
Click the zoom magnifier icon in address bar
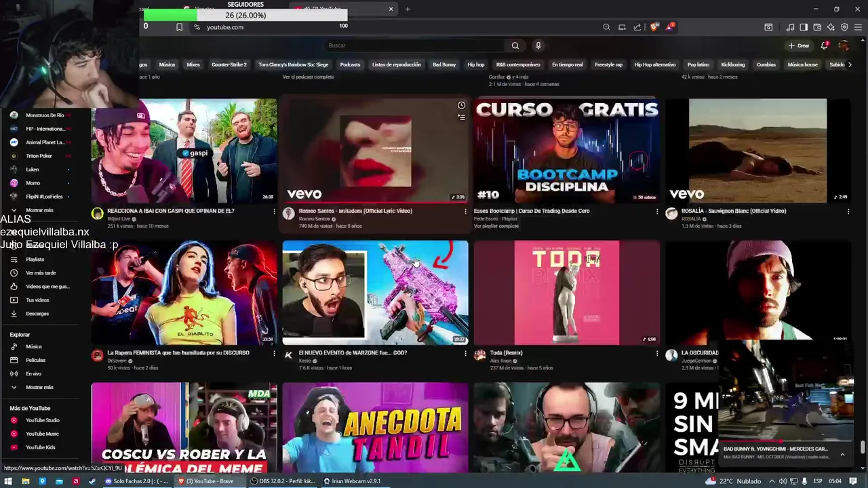coord(606,27)
